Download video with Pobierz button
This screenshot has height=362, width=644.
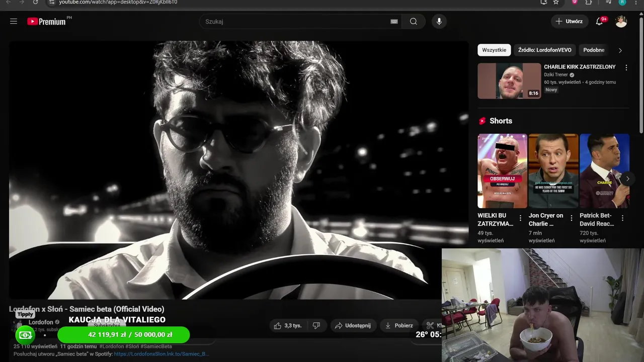[398, 325]
